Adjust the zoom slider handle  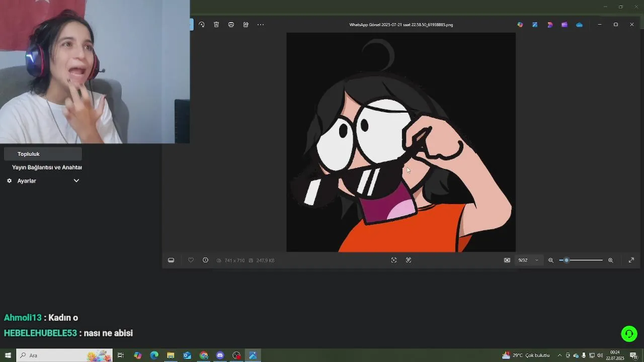(x=567, y=260)
